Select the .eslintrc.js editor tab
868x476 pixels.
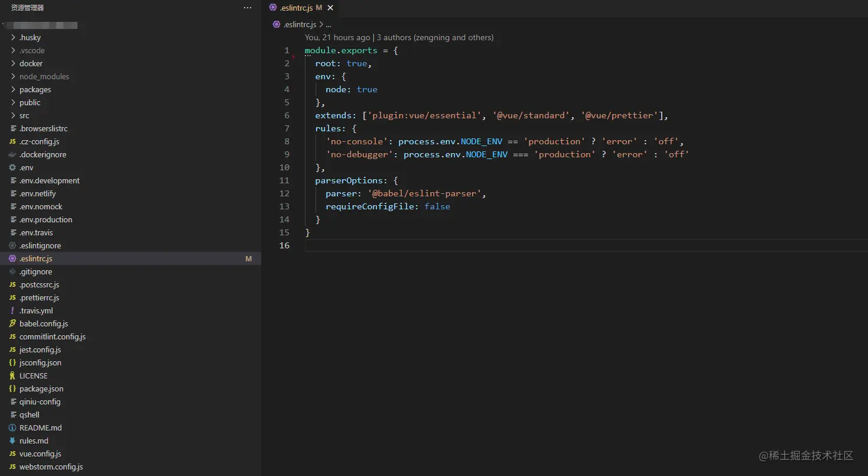tap(300, 8)
